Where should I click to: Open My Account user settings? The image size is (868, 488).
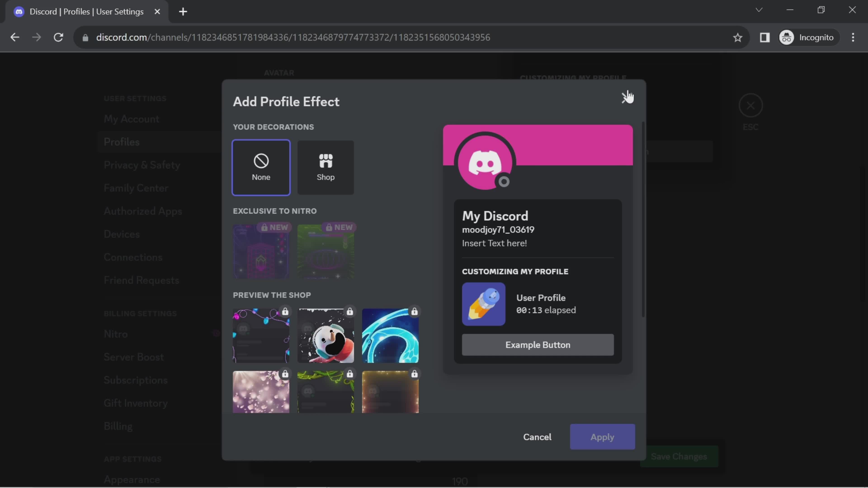click(x=131, y=119)
